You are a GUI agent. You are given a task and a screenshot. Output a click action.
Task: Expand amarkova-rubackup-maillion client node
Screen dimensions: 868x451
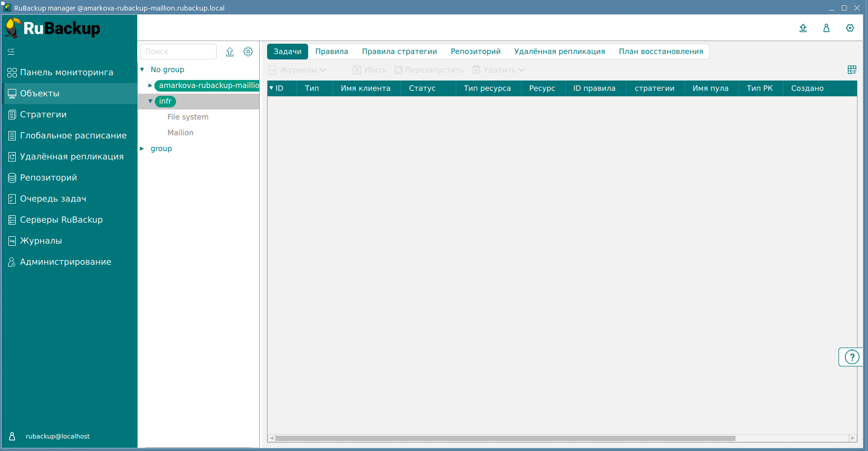tap(150, 85)
